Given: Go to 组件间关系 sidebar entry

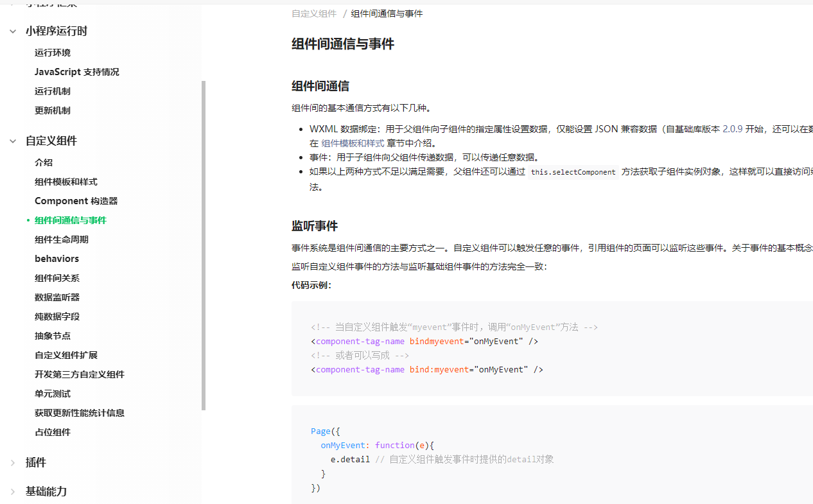Looking at the screenshot, I should pyautogui.click(x=57, y=278).
